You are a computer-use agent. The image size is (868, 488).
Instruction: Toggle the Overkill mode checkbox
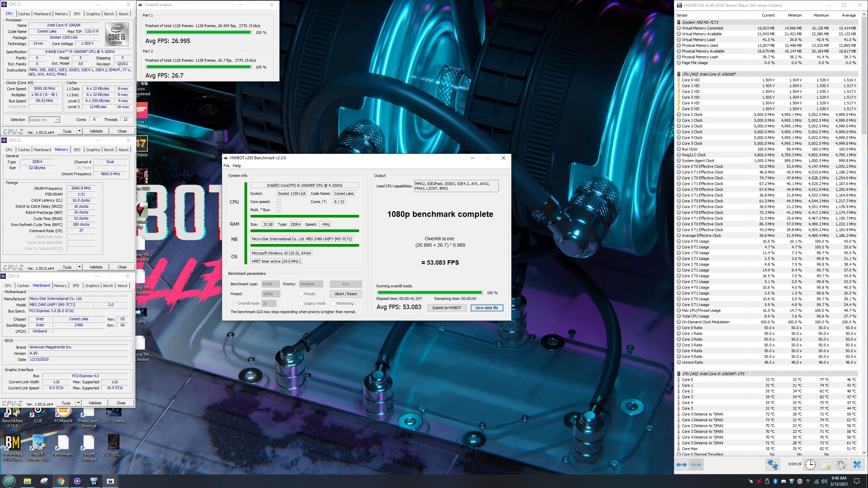point(234,303)
